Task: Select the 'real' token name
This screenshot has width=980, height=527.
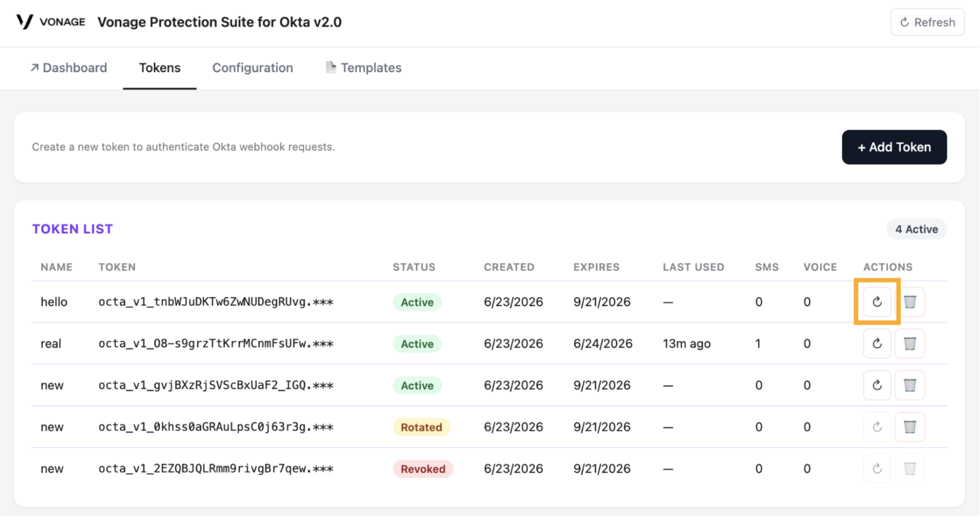Action: pyautogui.click(x=51, y=344)
